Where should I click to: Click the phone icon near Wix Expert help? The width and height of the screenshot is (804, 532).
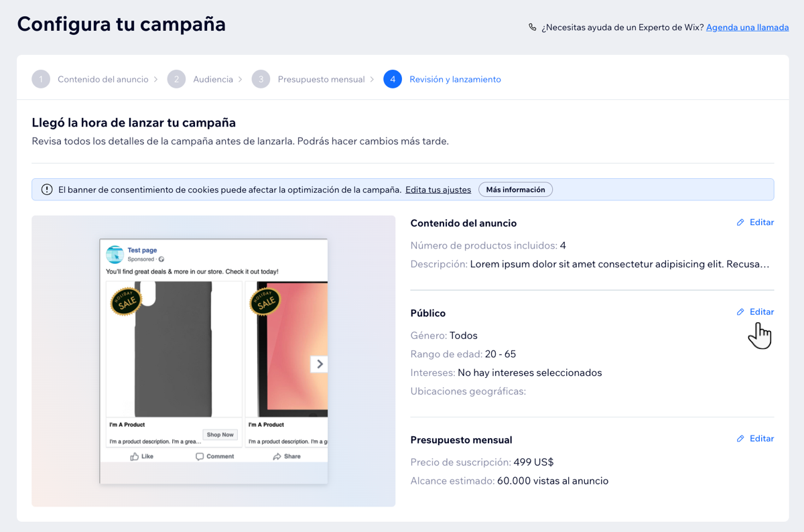(533, 27)
